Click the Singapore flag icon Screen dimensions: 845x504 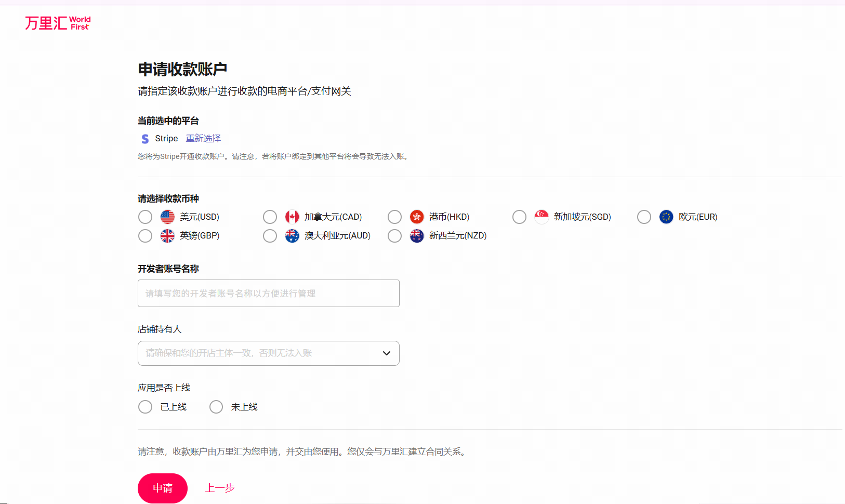point(542,217)
